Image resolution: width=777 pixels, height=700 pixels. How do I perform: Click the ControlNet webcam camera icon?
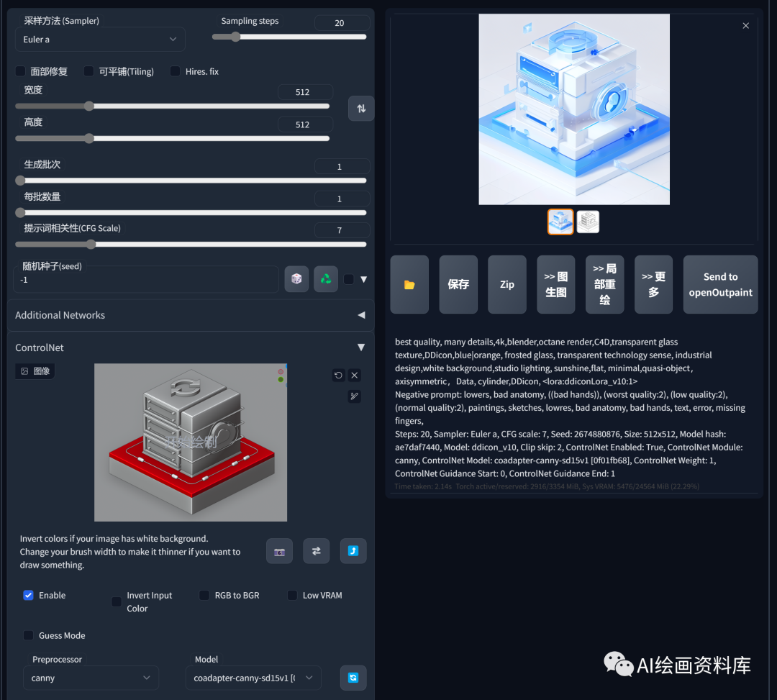(x=279, y=551)
